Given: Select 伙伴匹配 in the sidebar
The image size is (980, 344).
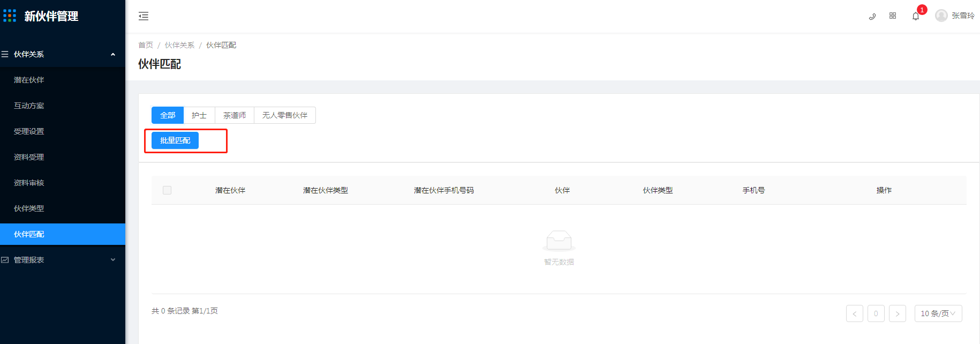Looking at the screenshot, I should click(x=63, y=234).
